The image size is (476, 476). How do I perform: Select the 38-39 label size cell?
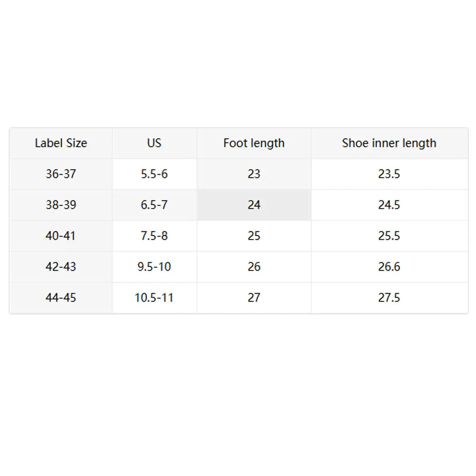[x=61, y=205]
